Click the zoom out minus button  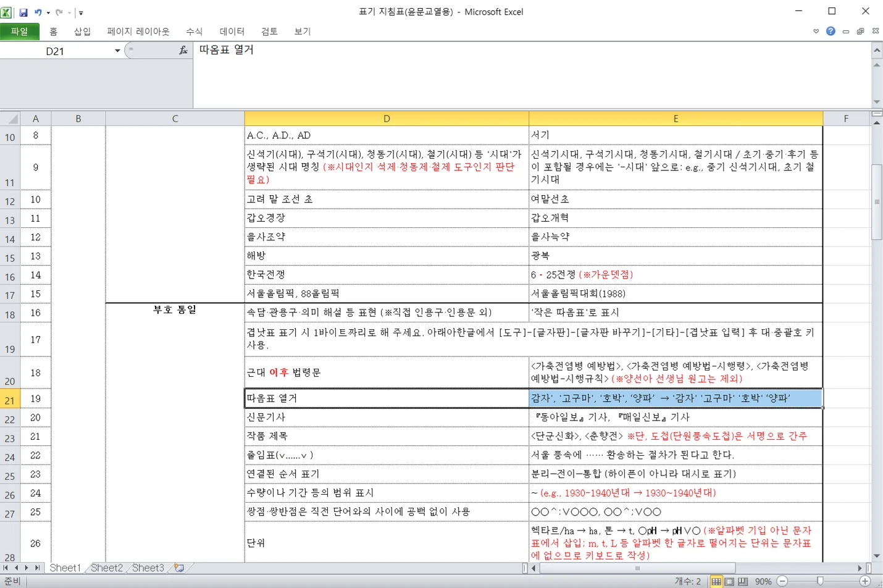click(x=782, y=581)
